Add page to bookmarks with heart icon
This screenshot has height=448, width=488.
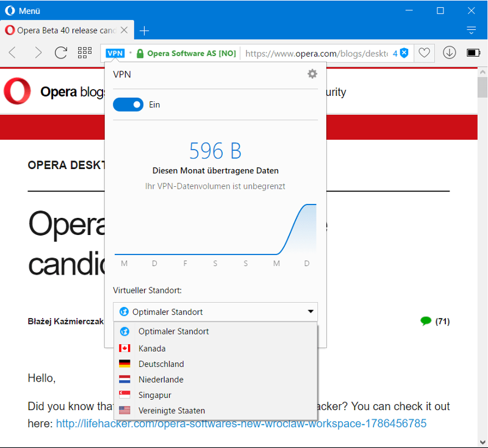424,53
